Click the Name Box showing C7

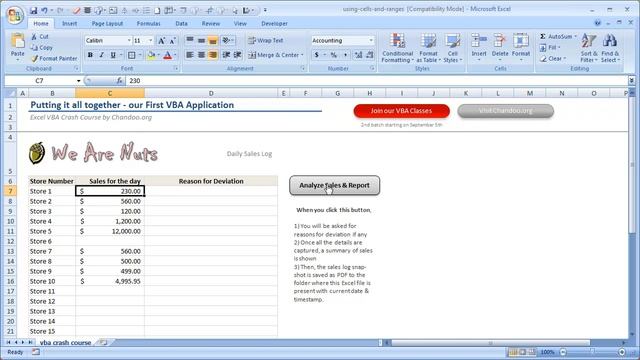click(39, 81)
